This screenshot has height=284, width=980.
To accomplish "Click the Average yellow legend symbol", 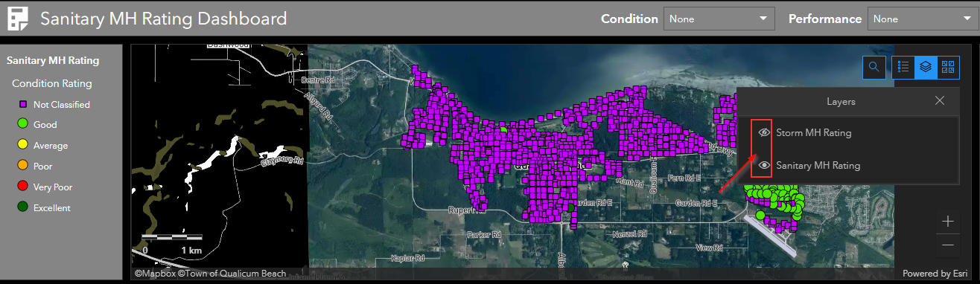I will coord(23,145).
